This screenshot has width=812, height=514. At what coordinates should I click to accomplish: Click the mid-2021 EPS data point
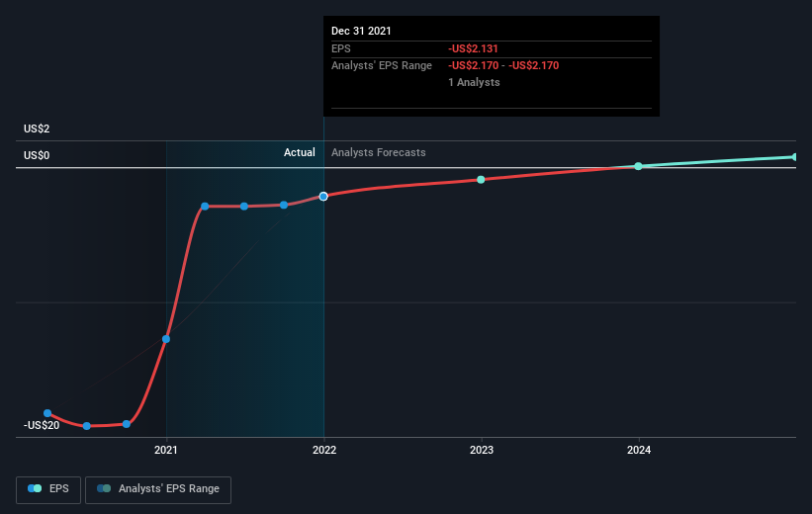[x=244, y=207]
